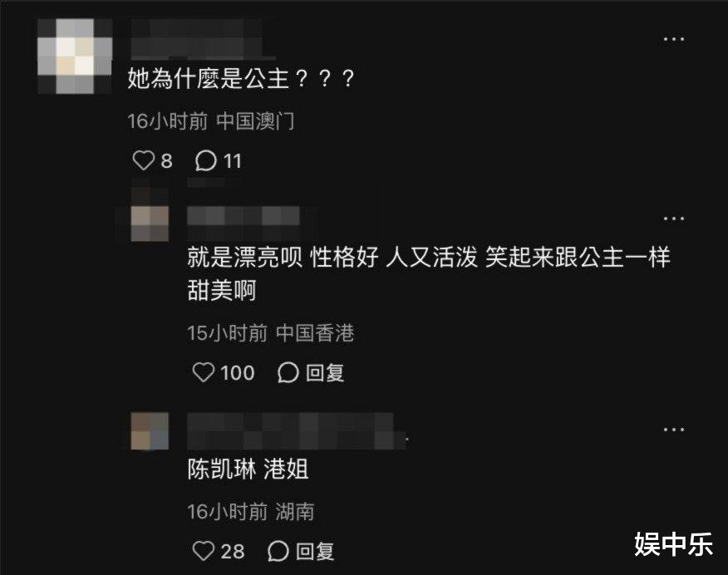Like the top comment with 8 likes
The image size is (728, 575).
[143, 160]
